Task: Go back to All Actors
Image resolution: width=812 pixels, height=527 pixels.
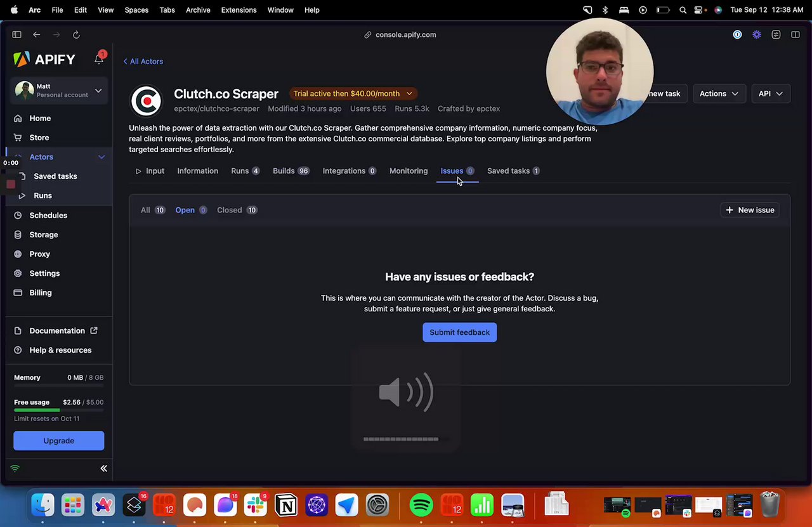Action: (x=143, y=62)
